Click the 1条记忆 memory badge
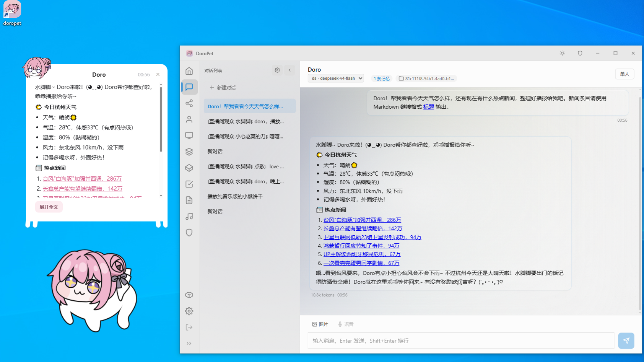This screenshot has height=362, width=644. [x=382, y=78]
